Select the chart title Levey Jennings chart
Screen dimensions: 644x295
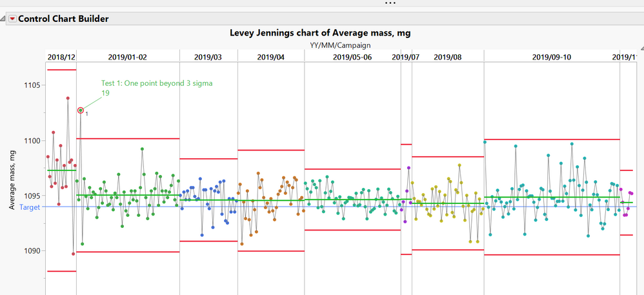[x=320, y=34]
